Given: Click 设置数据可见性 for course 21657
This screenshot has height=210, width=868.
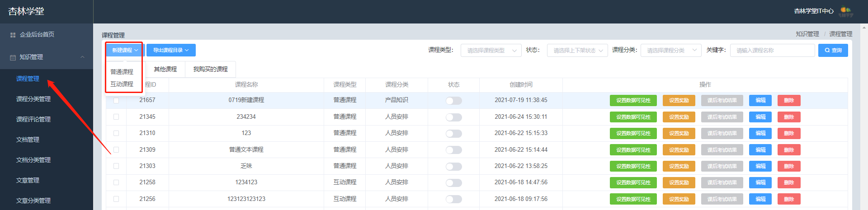Looking at the screenshot, I should [633, 100].
